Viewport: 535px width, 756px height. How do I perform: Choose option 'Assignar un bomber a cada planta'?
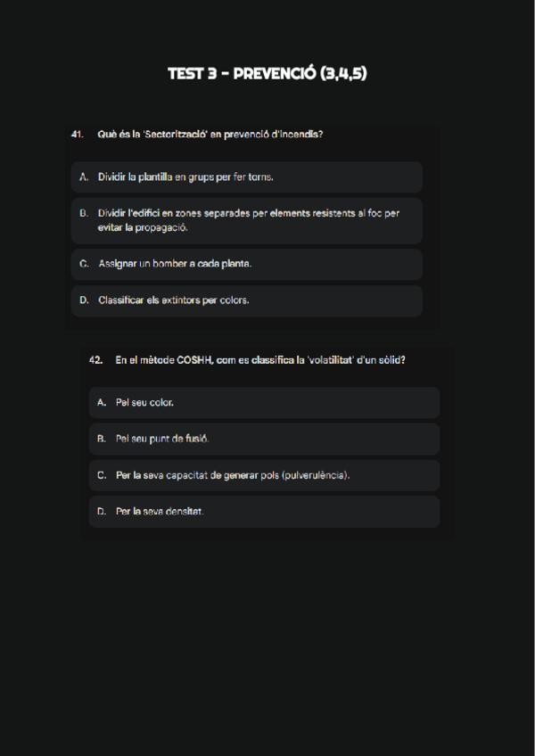coord(246,264)
